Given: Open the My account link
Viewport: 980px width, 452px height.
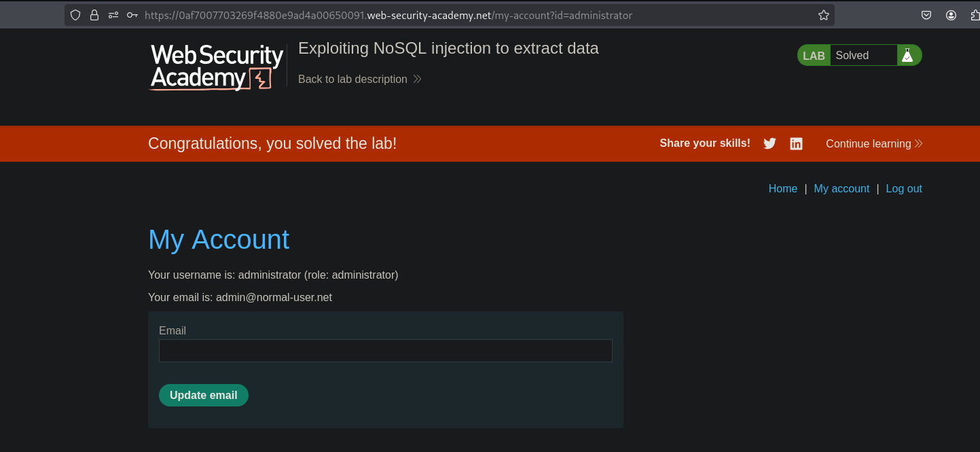Looking at the screenshot, I should (841, 189).
